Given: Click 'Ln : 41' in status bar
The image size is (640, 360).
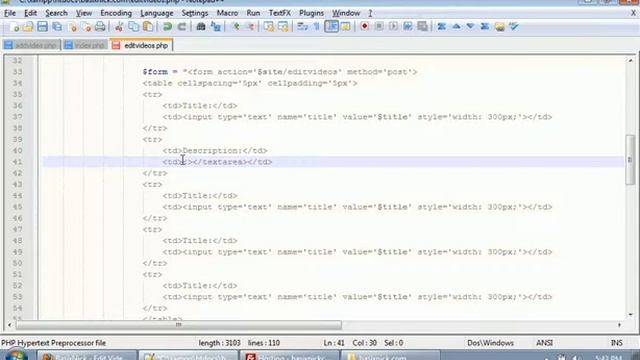Looking at the screenshot, I should point(334,343).
